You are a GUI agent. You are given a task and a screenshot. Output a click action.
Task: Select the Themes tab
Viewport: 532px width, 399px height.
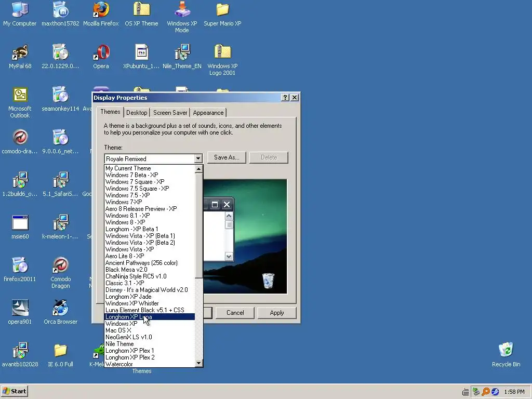click(110, 112)
